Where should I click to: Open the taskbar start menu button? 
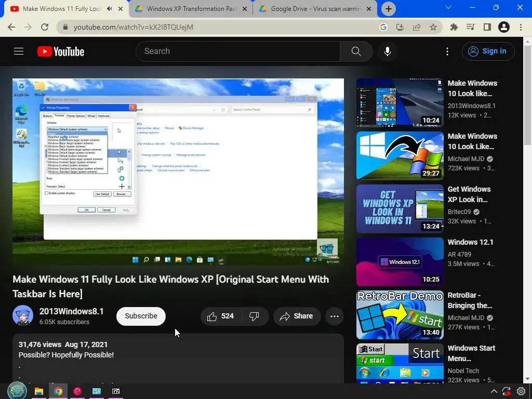[17, 391]
